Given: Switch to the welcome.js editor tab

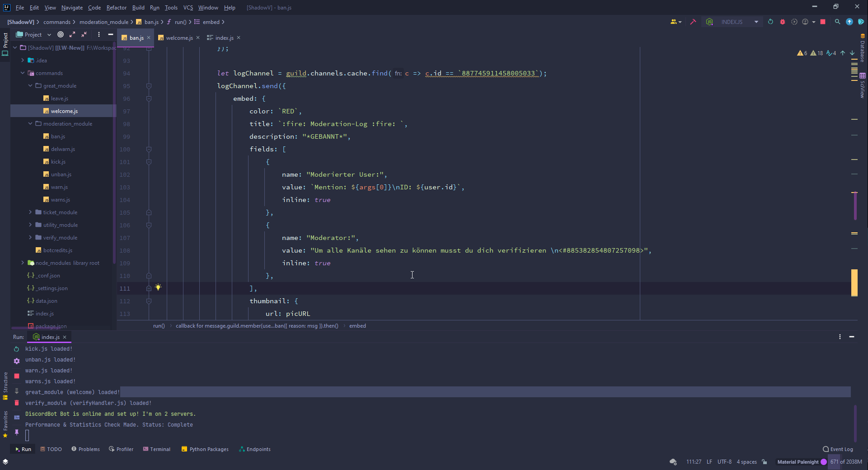Looking at the screenshot, I should pos(179,38).
